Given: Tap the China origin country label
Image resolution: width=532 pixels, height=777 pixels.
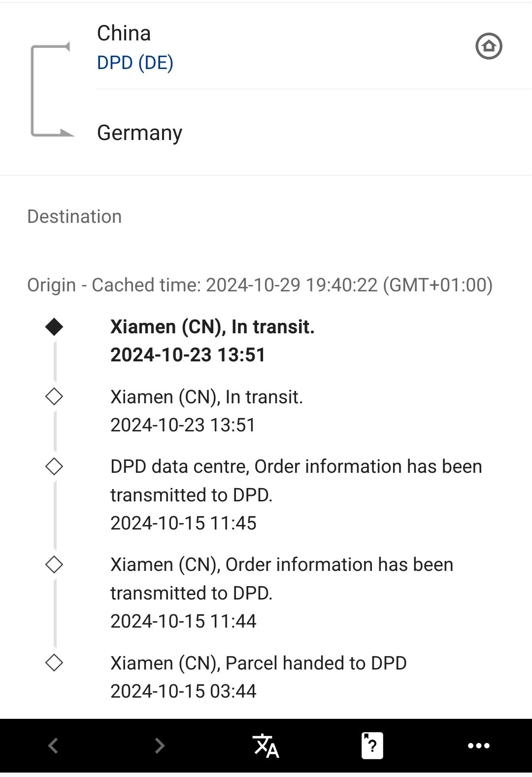Looking at the screenshot, I should click(x=124, y=33).
